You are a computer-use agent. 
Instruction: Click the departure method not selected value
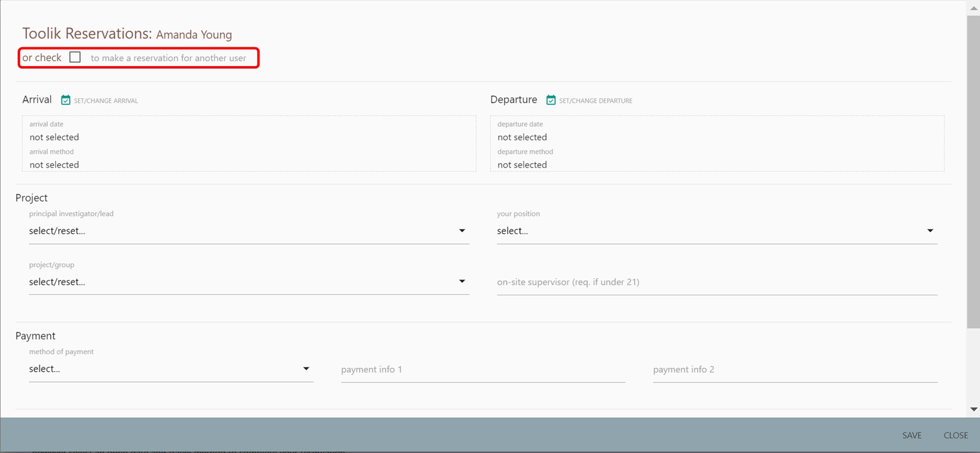point(522,165)
